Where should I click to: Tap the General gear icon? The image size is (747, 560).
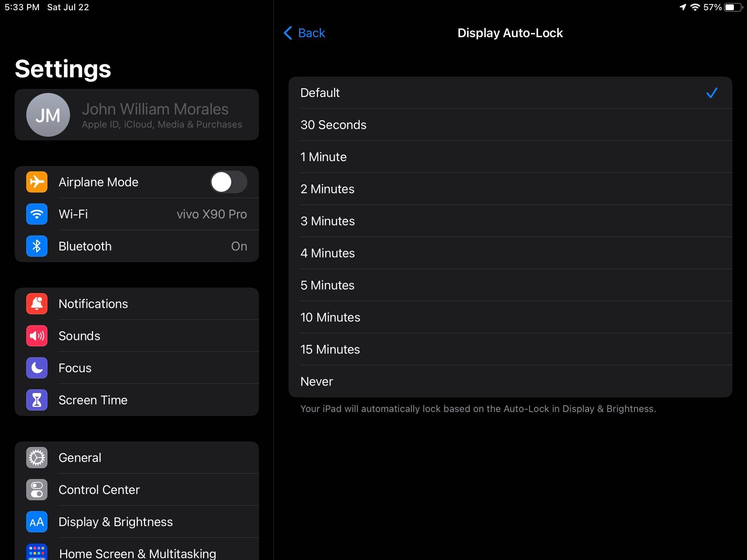(x=36, y=458)
